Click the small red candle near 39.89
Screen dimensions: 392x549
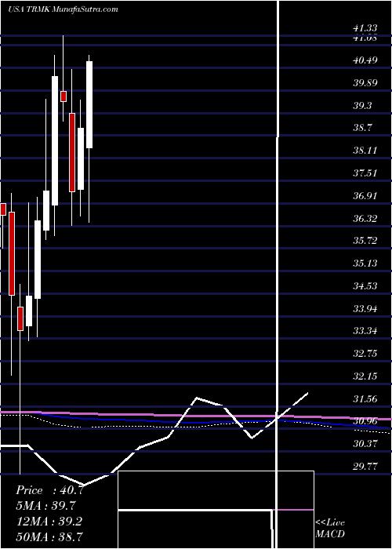coord(64,96)
